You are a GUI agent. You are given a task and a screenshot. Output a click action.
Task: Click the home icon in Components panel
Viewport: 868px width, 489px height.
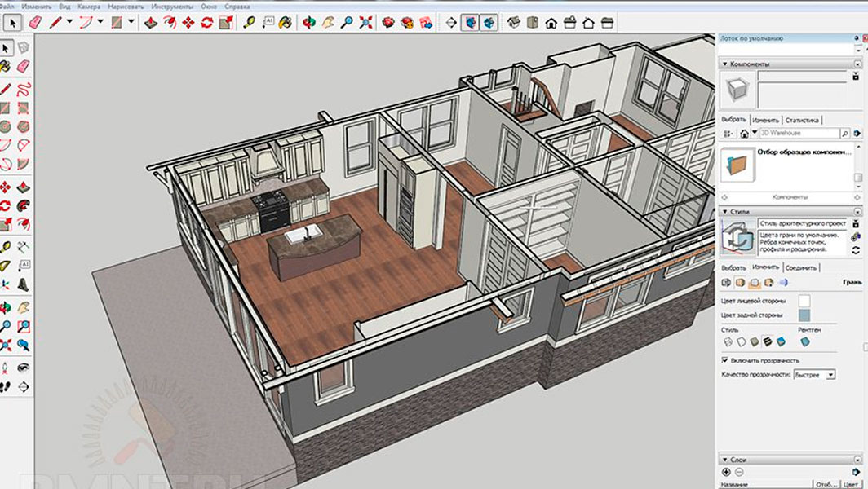(744, 134)
